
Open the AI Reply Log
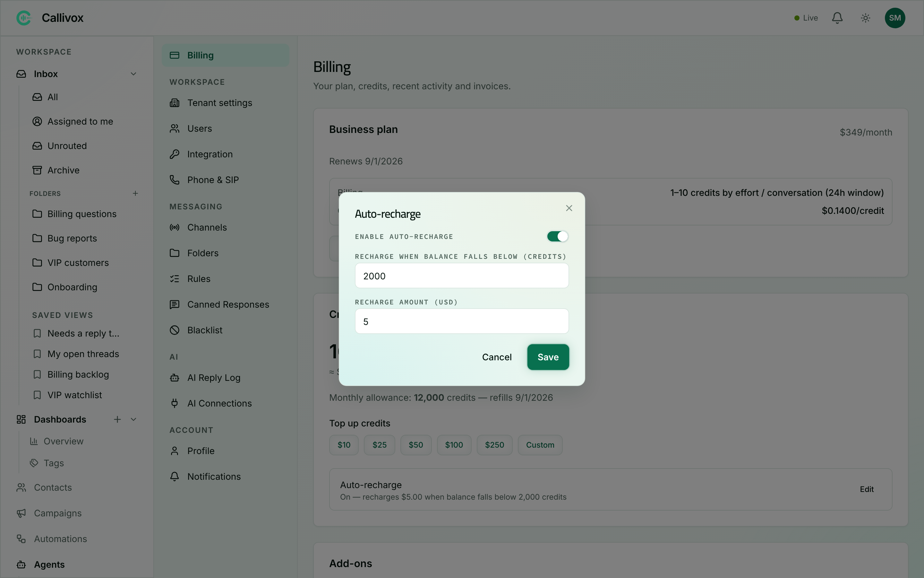coord(225,378)
